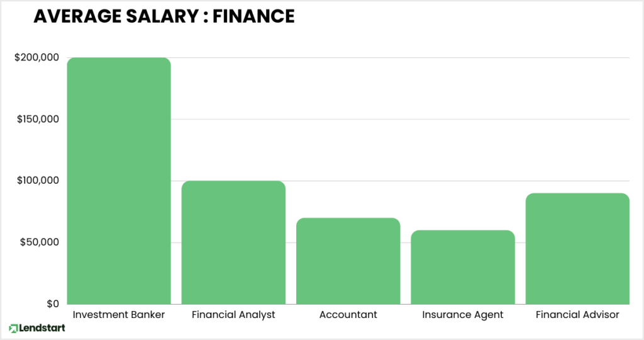Click the Lendstart brand name text
Image resolution: width=644 pixels, height=340 pixels.
click(40, 328)
